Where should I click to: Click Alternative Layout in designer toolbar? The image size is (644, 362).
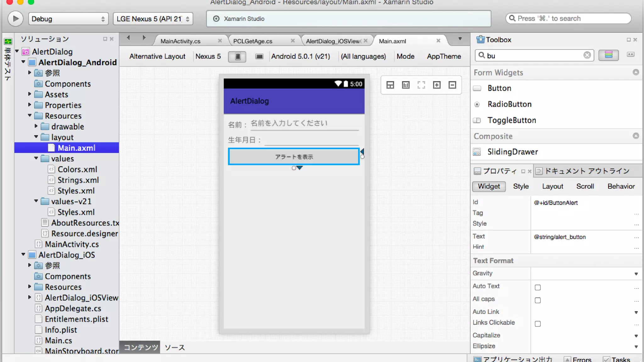[157, 57]
